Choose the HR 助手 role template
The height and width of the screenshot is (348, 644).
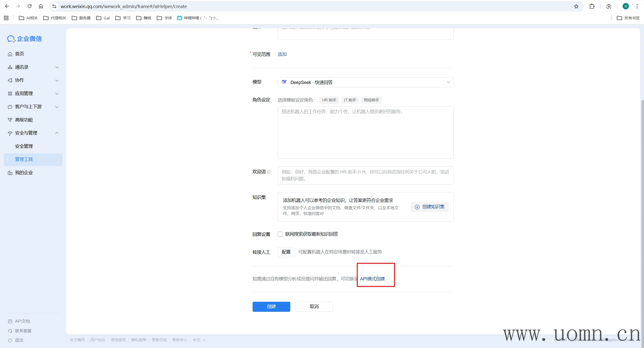[329, 100]
